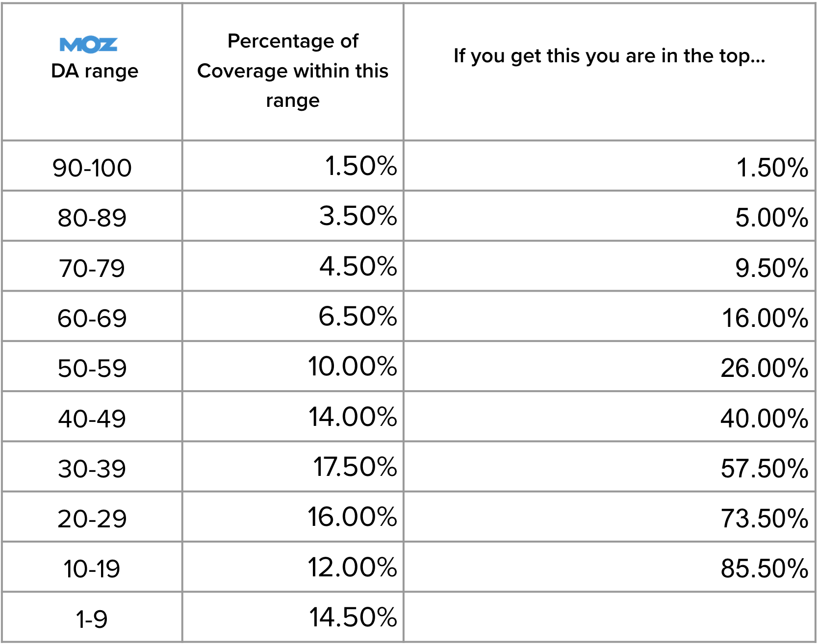The height and width of the screenshot is (644, 818).
Task: Click the 20-29 range cell
Action: [92, 519]
